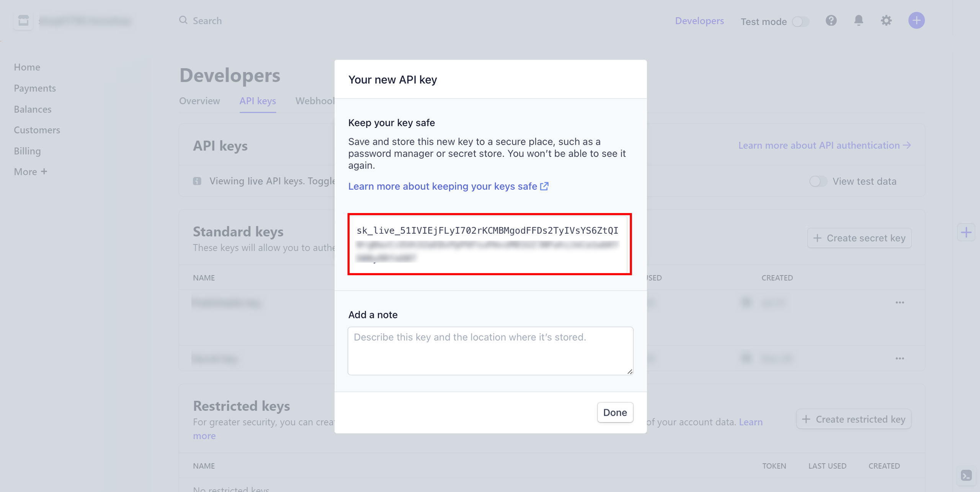The width and height of the screenshot is (980, 492).
Task: Open Customers in sidebar
Action: 37,130
